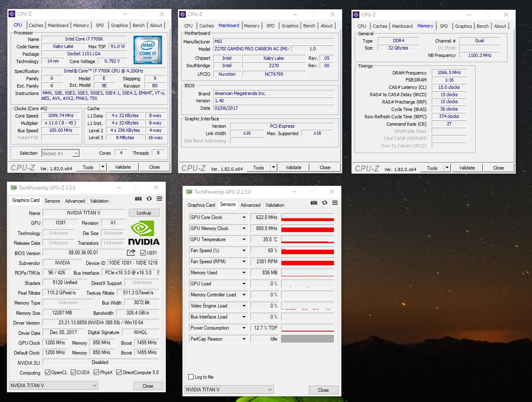This screenshot has height=402, width=532.
Task: Click the Intel Core i7 logo in CPU-Z
Action: point(148,50)
